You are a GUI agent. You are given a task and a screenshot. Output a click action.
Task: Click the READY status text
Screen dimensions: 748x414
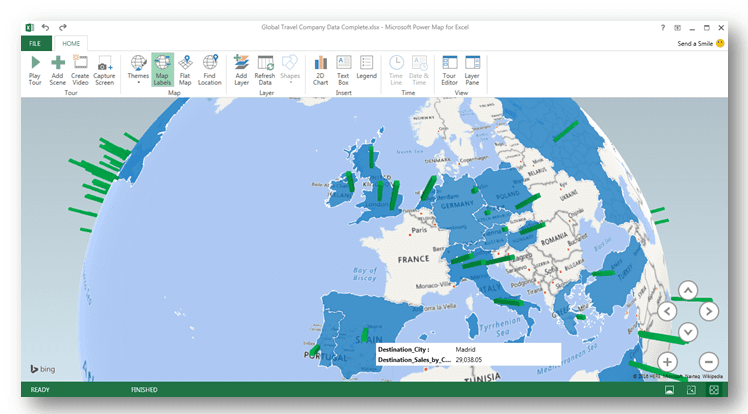click(40, 390)
